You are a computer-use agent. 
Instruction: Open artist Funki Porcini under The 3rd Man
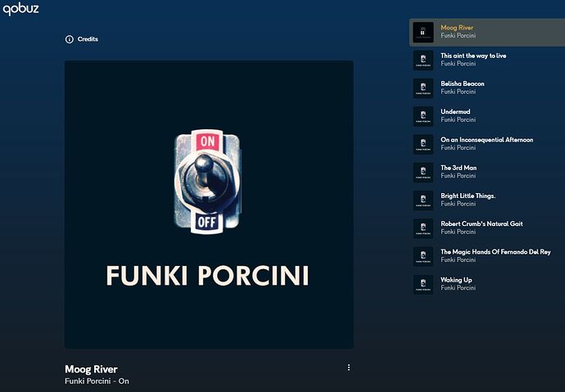458,176
